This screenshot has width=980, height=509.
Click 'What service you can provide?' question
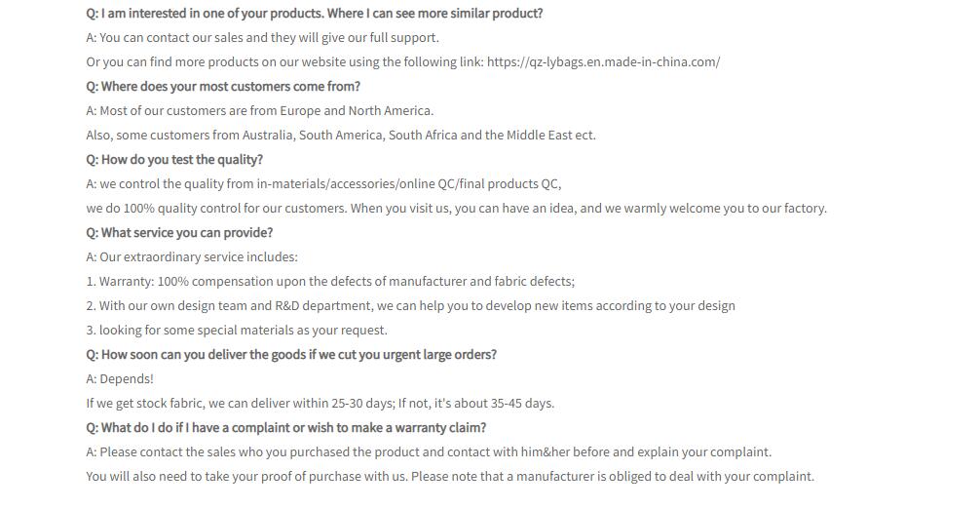(x=179, y=233)
